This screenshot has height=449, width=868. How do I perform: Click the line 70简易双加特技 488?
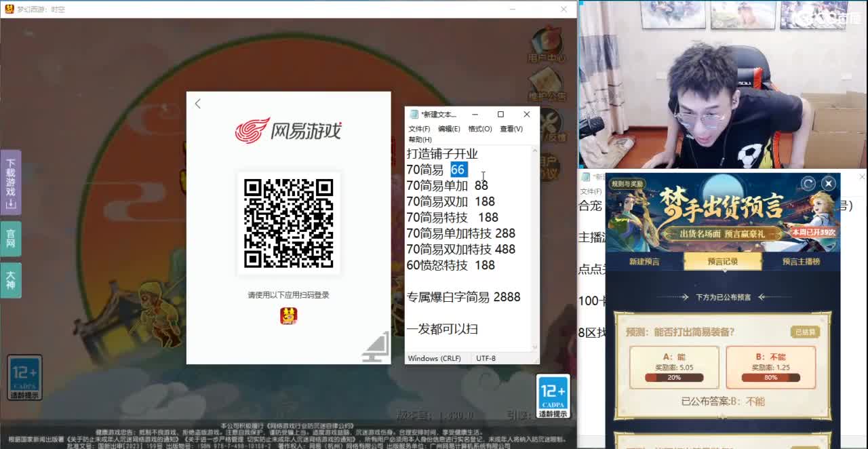point(461,249)
